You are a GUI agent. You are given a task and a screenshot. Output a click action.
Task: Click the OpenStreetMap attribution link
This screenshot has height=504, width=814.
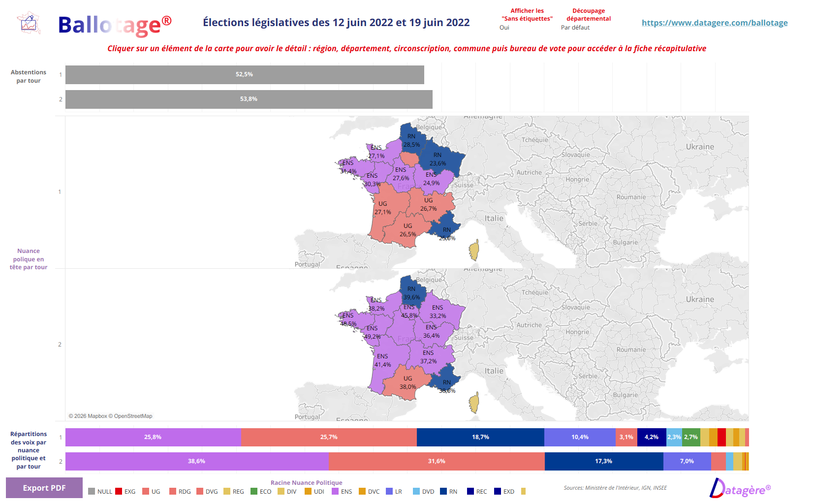pyautogui.click(x=132, y=416)
